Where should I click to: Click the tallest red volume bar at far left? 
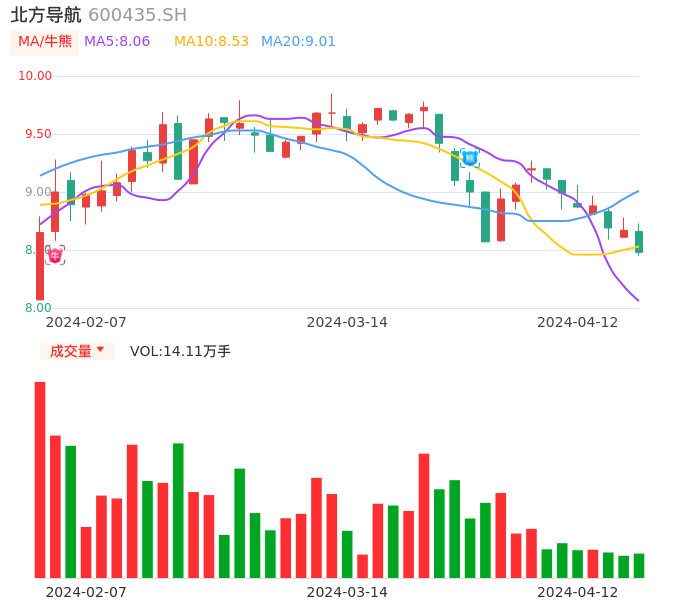tap(40, 480)
